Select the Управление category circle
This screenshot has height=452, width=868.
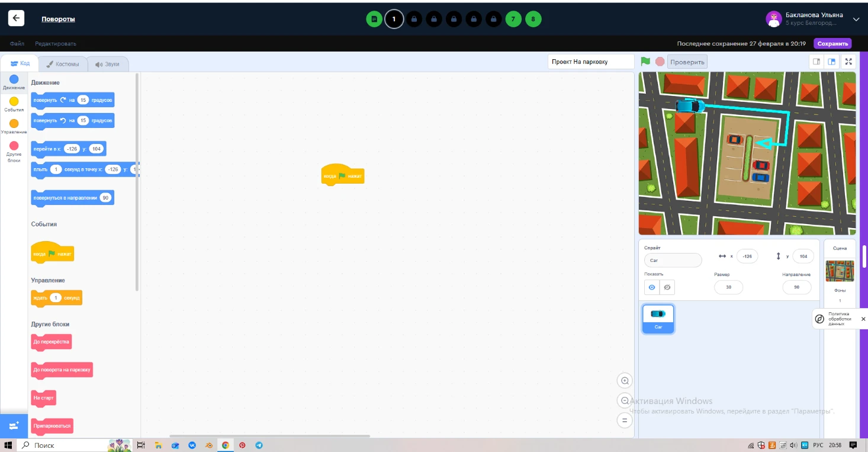14,123
